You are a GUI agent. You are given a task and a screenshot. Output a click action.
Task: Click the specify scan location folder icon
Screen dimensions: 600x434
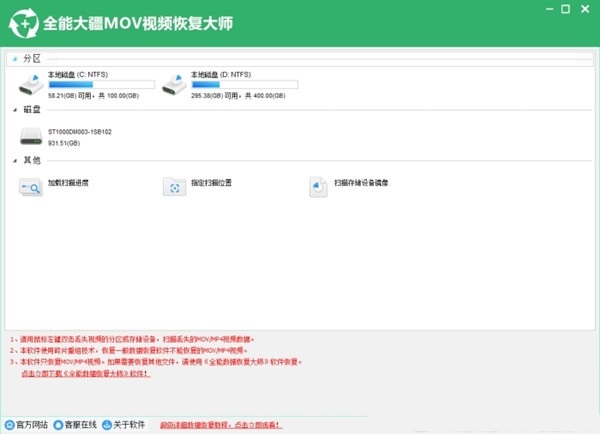pyautogui.click(x=174, y=186)
